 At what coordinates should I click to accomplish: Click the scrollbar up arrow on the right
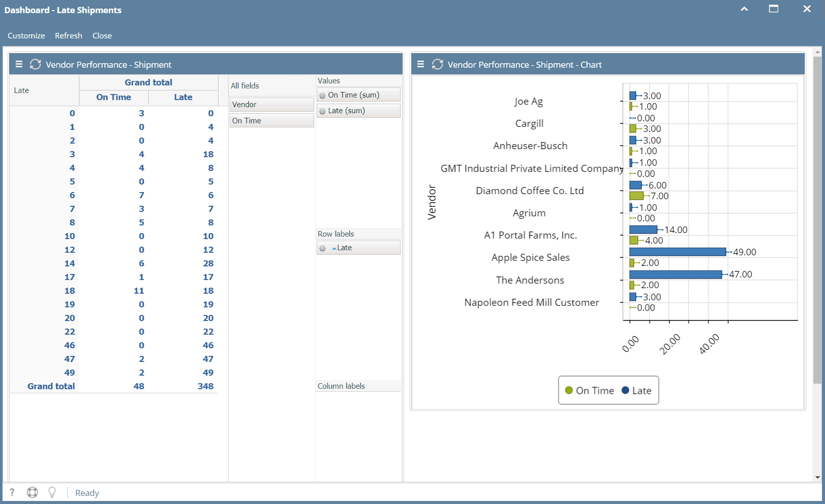[817, 52]
